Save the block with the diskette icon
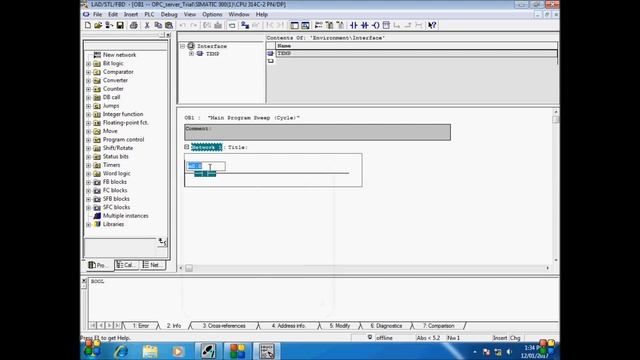Screen dimensions: 640x360 120,25
